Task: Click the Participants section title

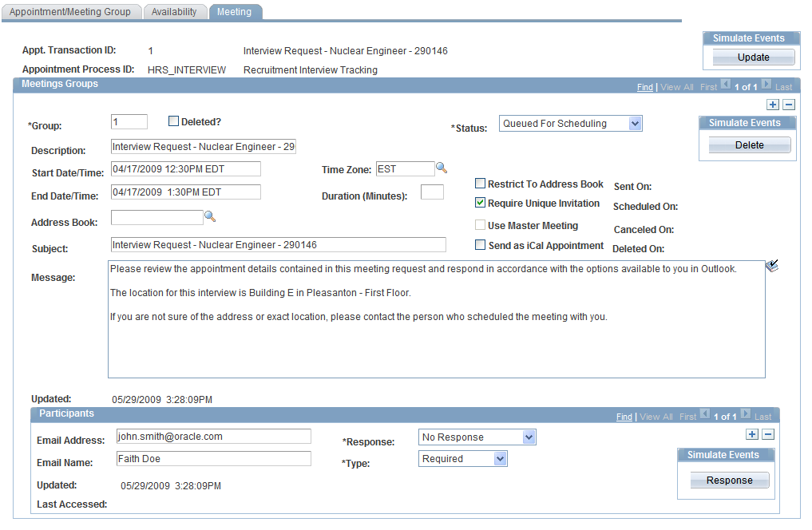Action: (67, 413)
